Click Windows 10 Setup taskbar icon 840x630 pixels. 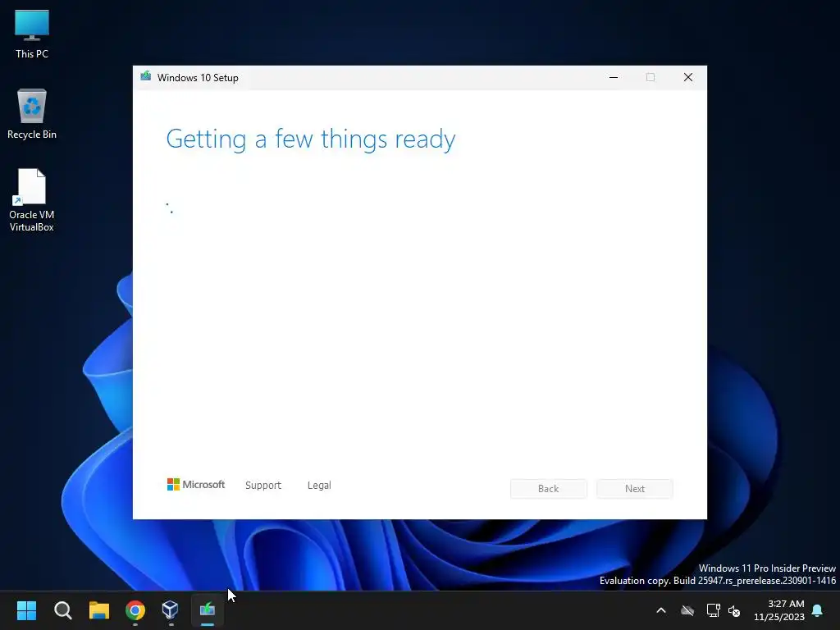[x=208, y=610]
